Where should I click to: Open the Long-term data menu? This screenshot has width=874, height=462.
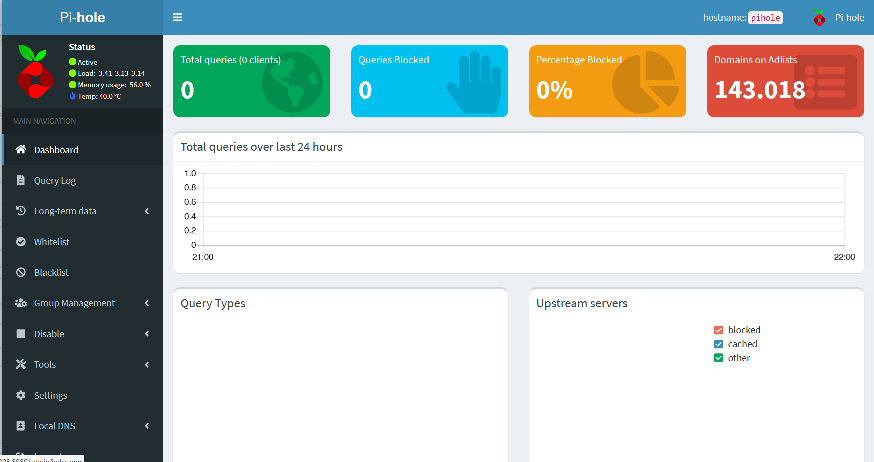[82, 211]
